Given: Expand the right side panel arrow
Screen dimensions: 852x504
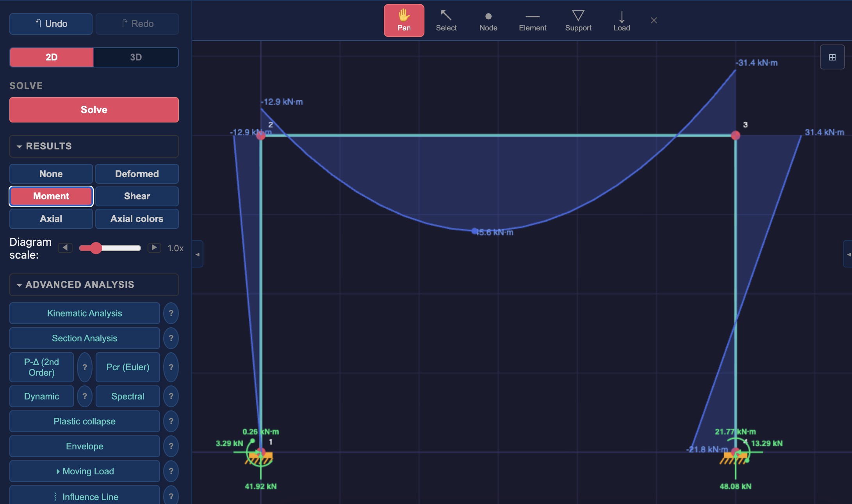Looking at the screenshot, I should (x=848, y=254).
